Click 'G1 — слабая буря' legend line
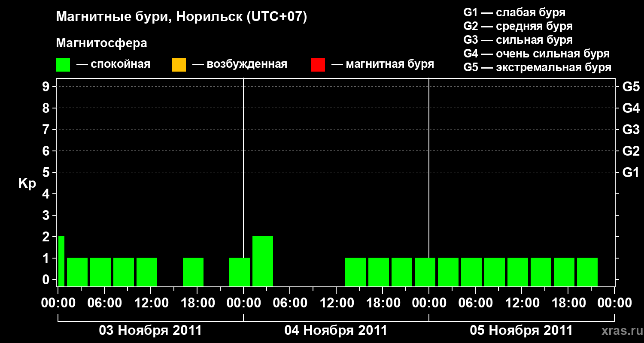The image size is (644, 343). coord(514,12)
